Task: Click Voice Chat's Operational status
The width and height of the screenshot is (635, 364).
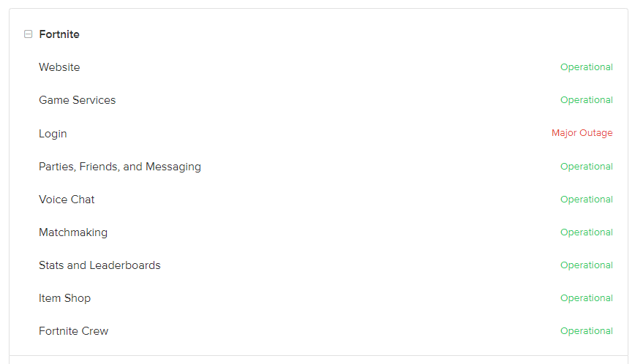Action: (x=586, y=200)
